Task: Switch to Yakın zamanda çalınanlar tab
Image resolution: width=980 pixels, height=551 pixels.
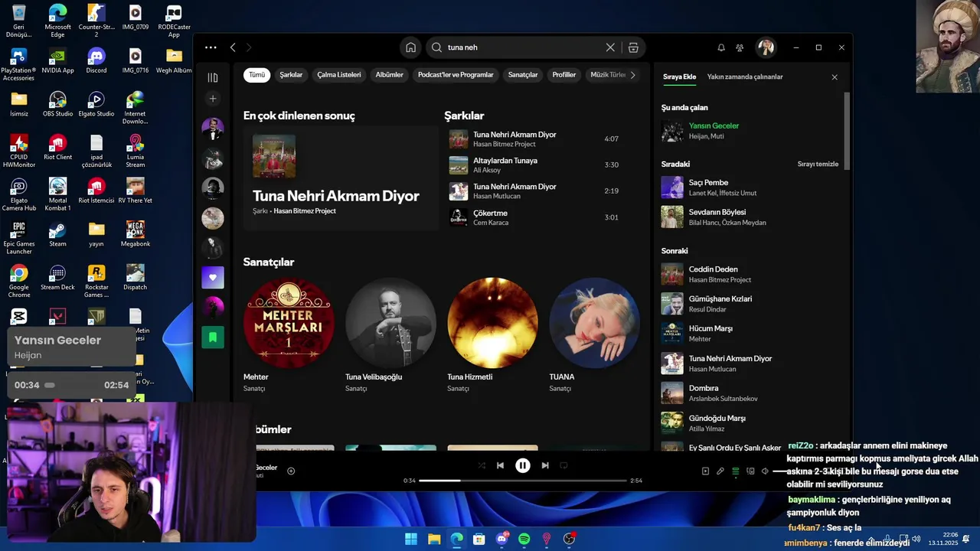Action: point(745,77)
